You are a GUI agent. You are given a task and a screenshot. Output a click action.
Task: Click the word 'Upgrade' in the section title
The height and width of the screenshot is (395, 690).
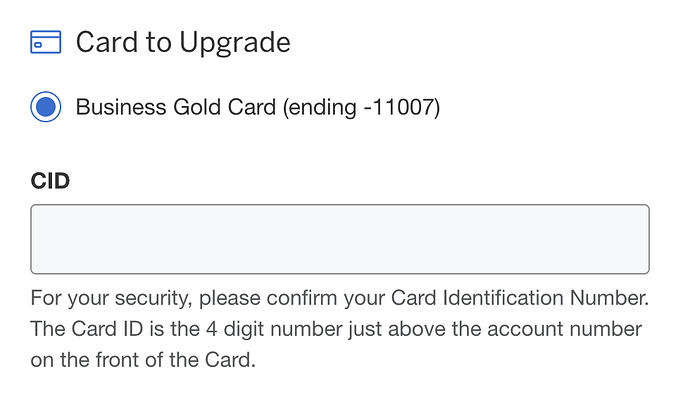(x=235, y=44)
